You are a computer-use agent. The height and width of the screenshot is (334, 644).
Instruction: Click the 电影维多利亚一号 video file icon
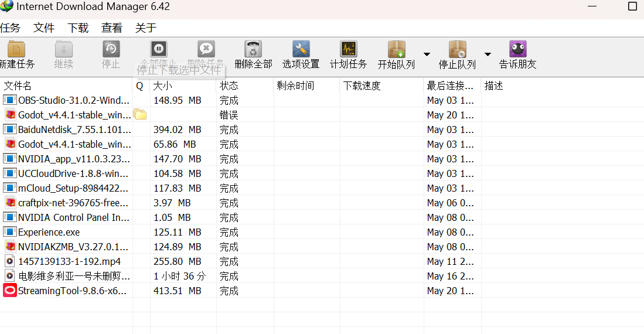(x=10, y=276)
